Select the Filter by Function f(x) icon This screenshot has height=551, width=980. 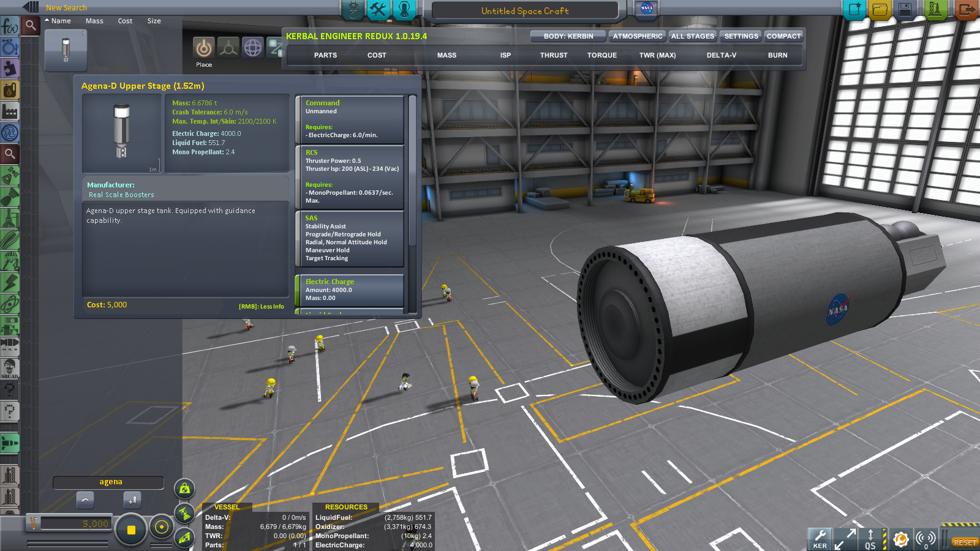10,26
